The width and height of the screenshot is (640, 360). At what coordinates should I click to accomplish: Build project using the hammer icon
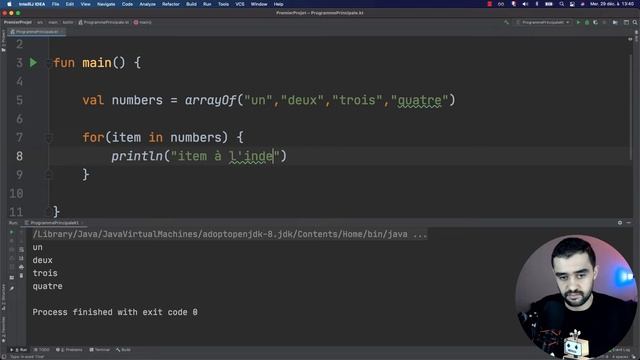pyautogui.click(x=507, y=22)
